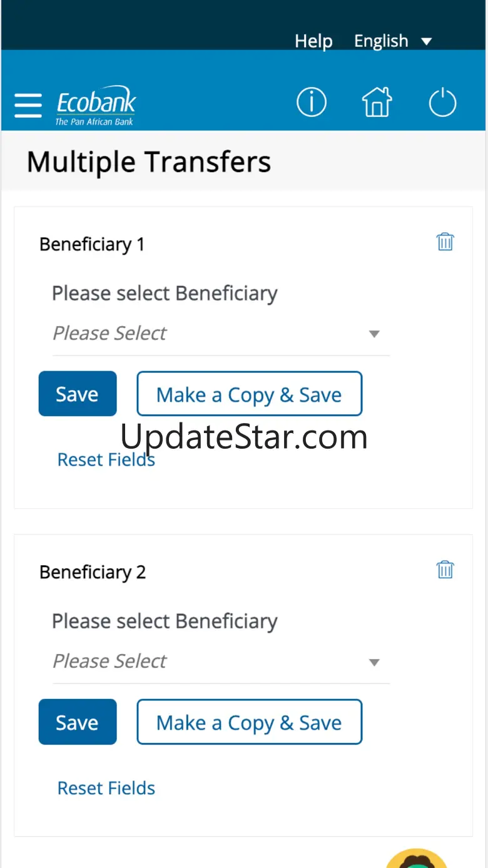488x868 pixels.
Task: Open the hamburger navigation menu
Action: [28, 105]
